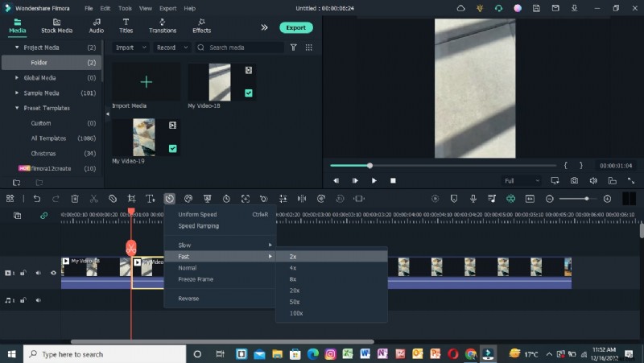Open the Record dropdown
This screenshot has height=363, width=644.
(172, 47)
